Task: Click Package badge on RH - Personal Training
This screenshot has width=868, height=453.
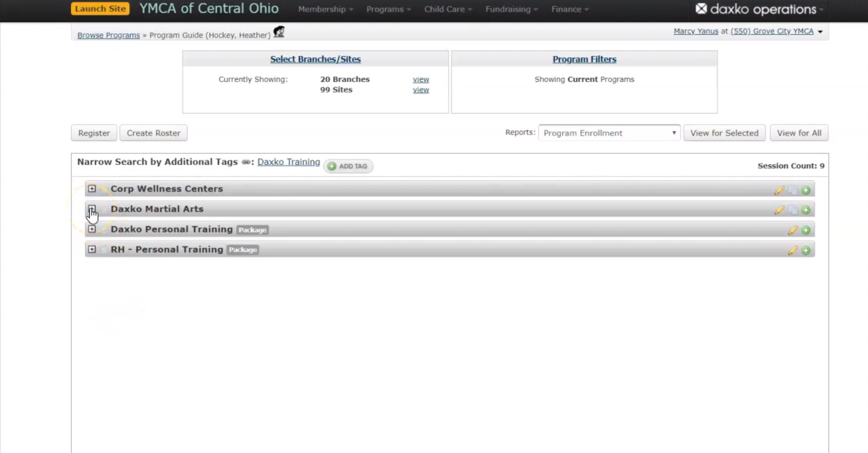Action: pyautogui.click(x=243, y=250)
